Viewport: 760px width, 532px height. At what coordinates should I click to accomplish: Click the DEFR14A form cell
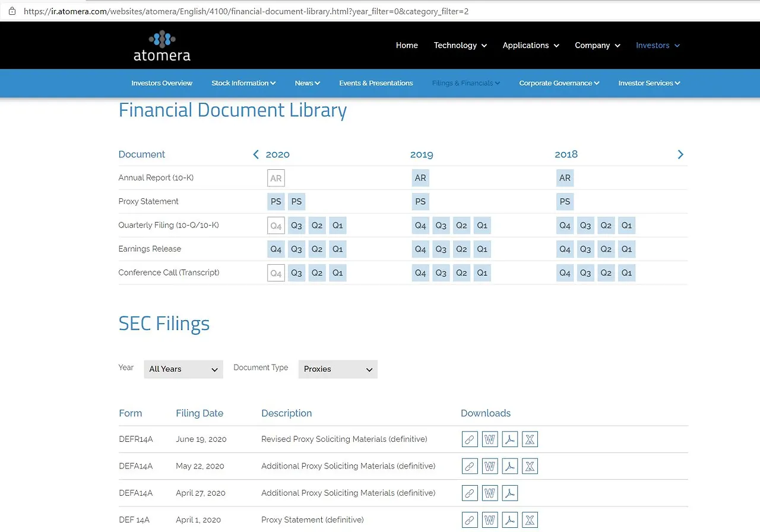point(136,439)
